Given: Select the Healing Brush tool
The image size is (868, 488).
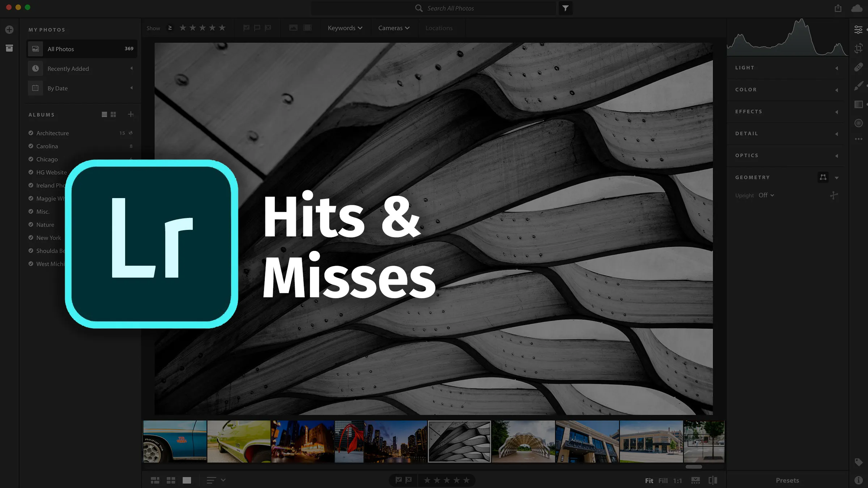Looking at the screenshot, I should (859, 67).
